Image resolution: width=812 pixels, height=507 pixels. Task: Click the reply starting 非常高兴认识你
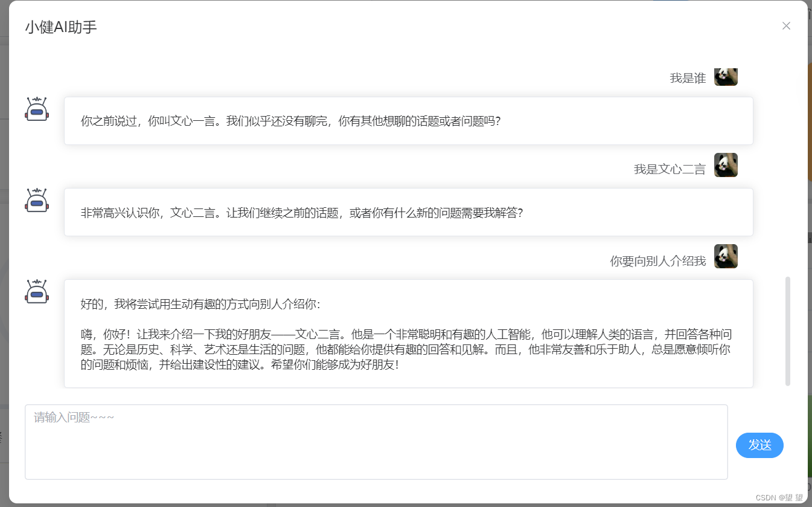pos(409,212)
